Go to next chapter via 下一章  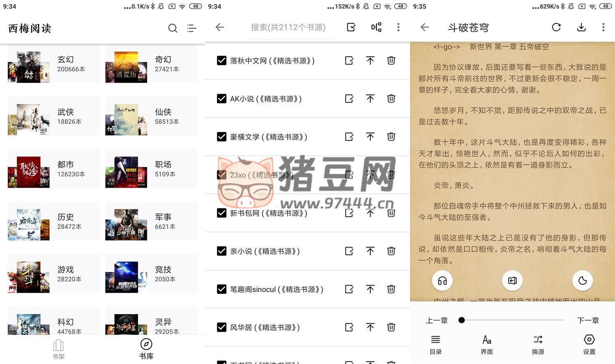point(588,321)
